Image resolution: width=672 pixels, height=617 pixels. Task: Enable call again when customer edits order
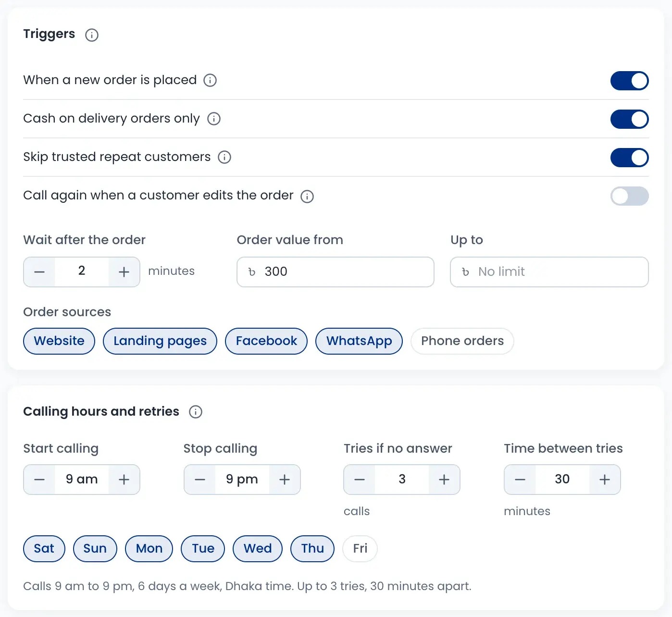pos(629,196)
